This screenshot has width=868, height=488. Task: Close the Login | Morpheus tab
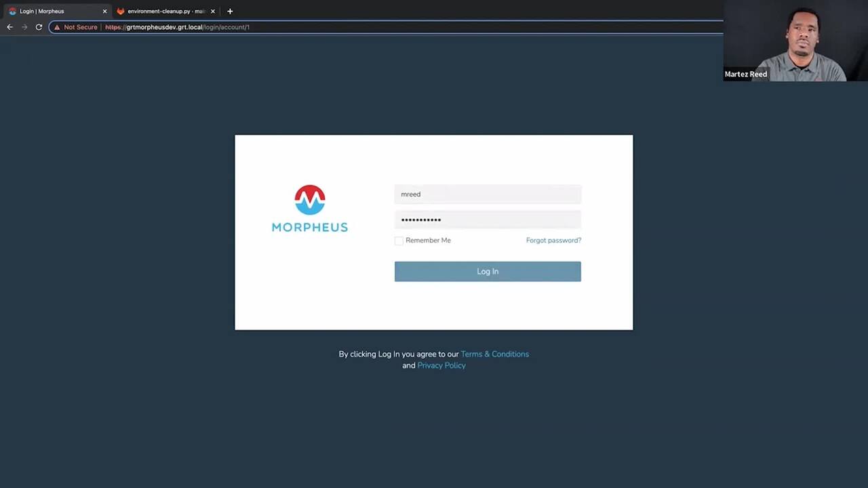tap(104, 12)
